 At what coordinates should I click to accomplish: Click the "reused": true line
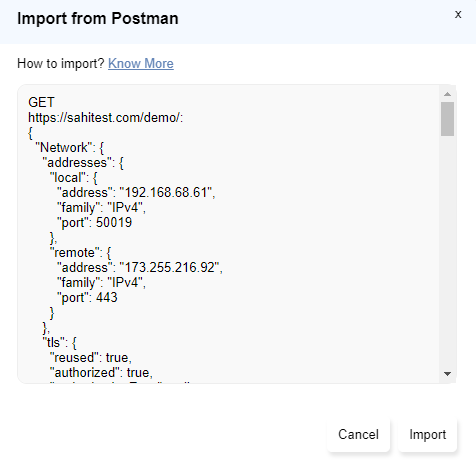pyautogui.click(x=91, y=358)
